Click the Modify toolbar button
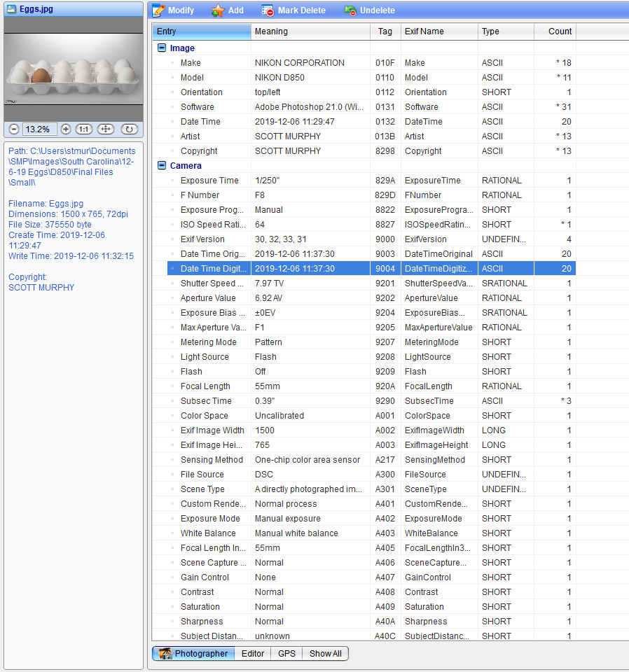 pyautogui.click(x=174, y=10)
